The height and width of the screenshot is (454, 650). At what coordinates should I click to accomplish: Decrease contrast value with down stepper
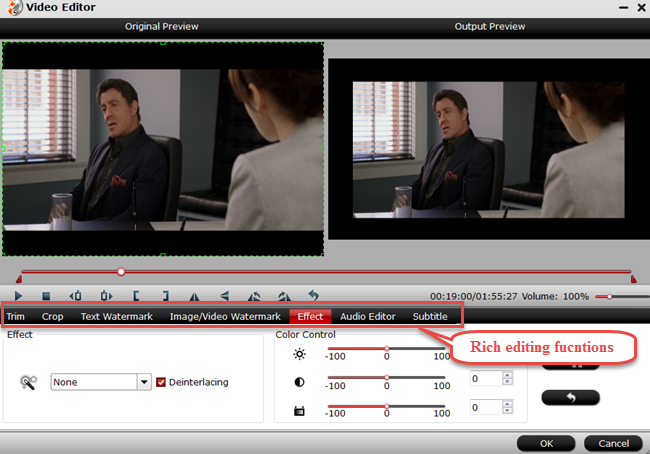tap(507, 381)
